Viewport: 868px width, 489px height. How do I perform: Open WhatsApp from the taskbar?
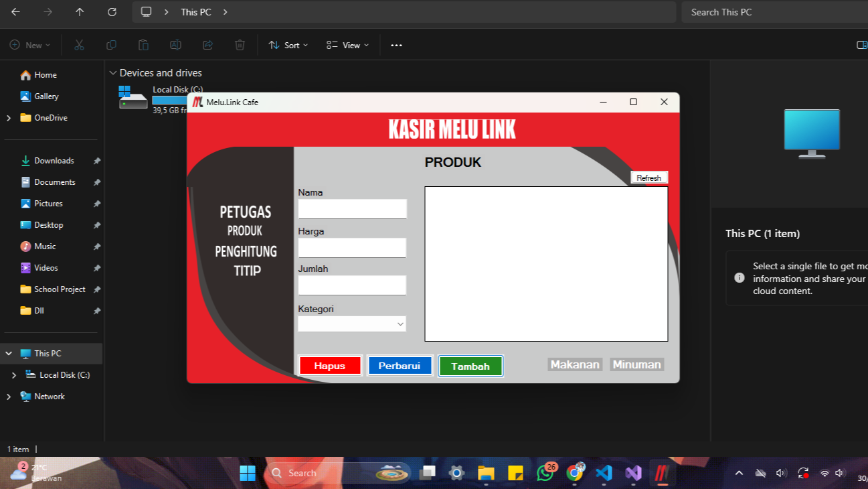545,472
